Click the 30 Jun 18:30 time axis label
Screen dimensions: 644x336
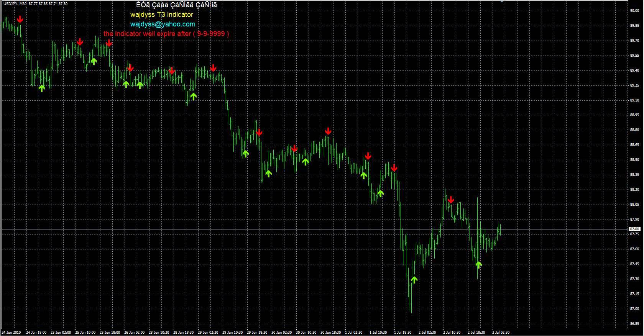click(x=330, y=333)
